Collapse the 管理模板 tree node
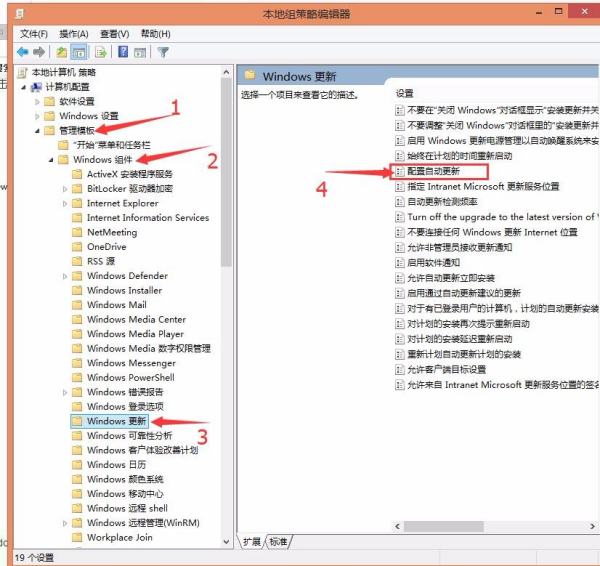 pos(37,131)
